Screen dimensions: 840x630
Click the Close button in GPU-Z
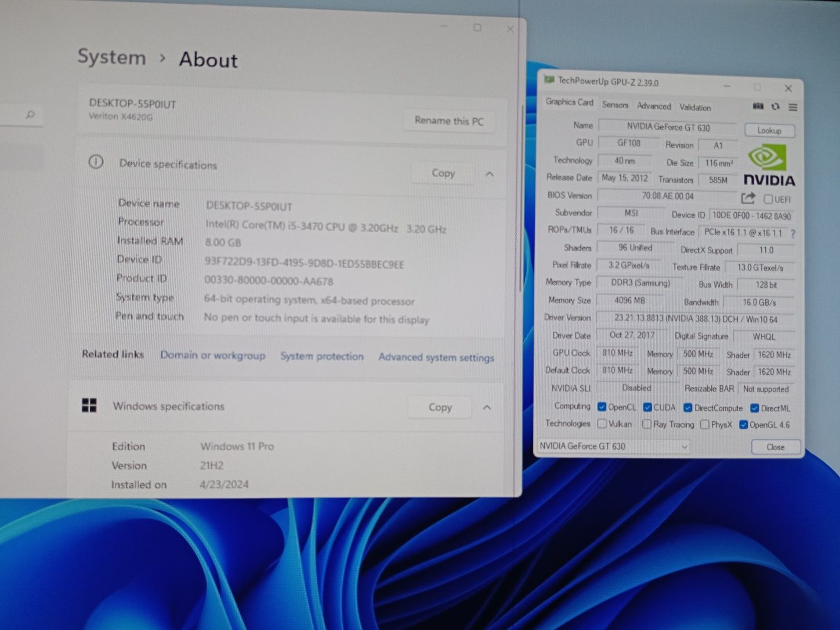click(776, 447)
